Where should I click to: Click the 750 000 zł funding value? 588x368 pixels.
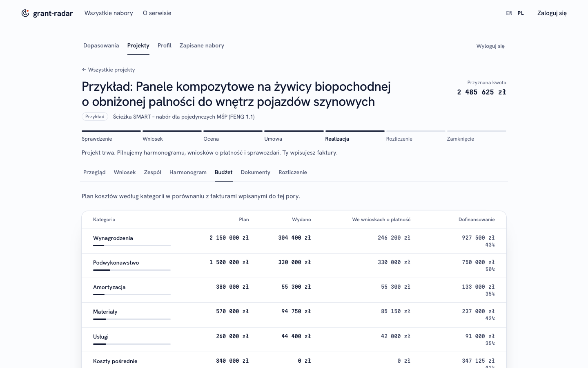point(478,262)
